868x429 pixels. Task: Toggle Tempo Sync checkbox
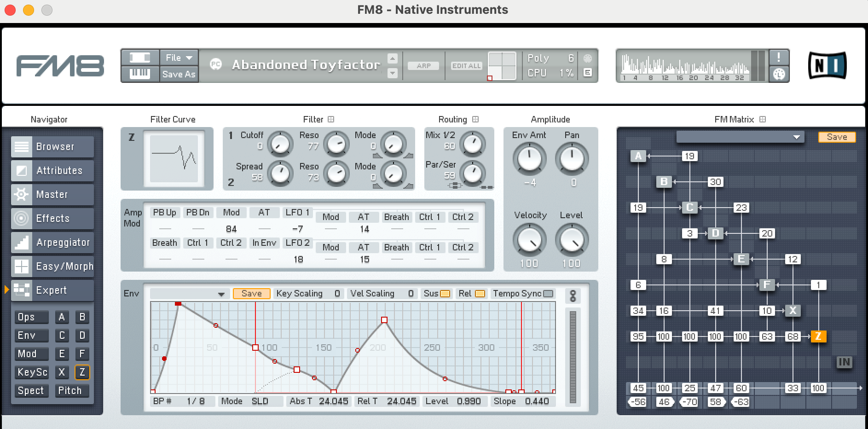[x=548, y=294]
